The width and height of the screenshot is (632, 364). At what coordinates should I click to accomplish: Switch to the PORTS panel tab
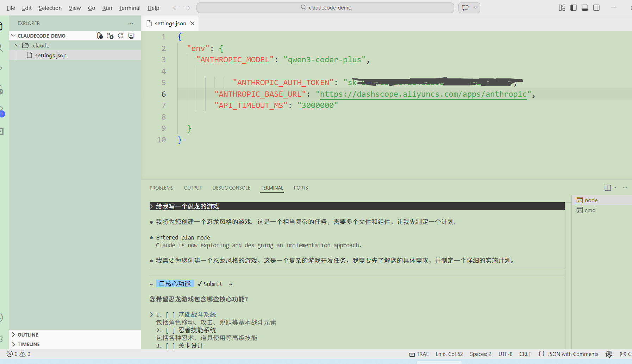tap(301, 188)
